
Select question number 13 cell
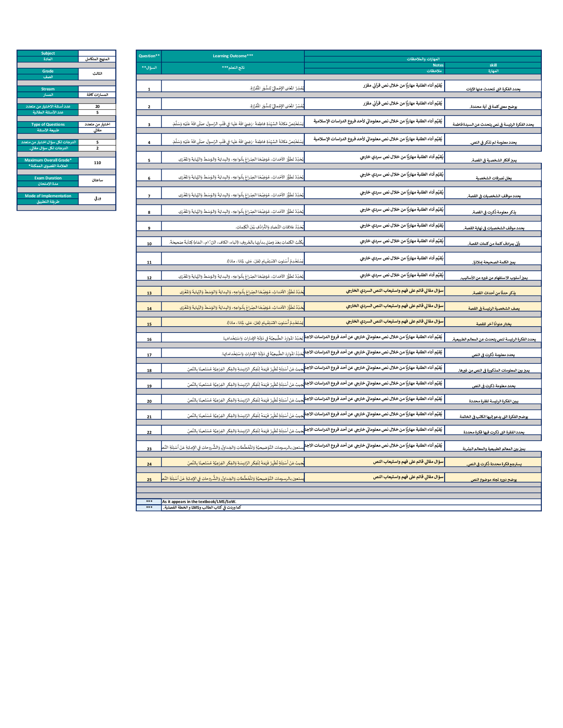pyautogui.click(x=149, y=293)
